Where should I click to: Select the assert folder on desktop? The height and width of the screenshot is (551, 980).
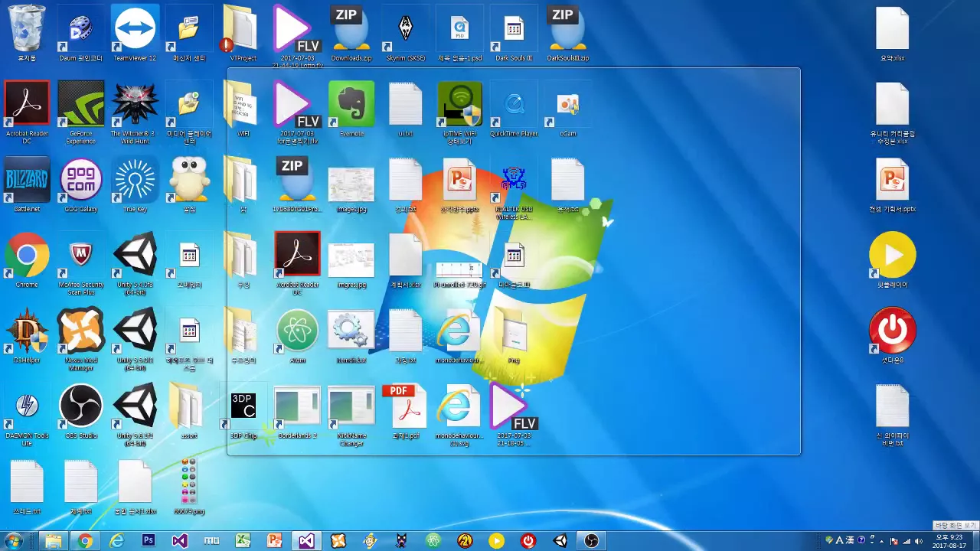click(x=189, y=411)
